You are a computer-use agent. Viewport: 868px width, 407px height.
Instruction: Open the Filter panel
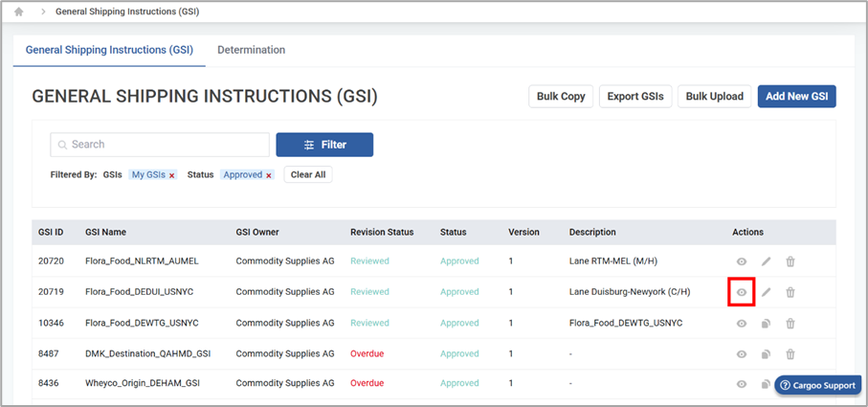(324, 145)
